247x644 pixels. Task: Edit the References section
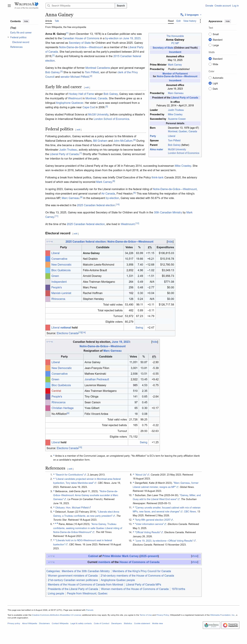(x=70, y=469)
